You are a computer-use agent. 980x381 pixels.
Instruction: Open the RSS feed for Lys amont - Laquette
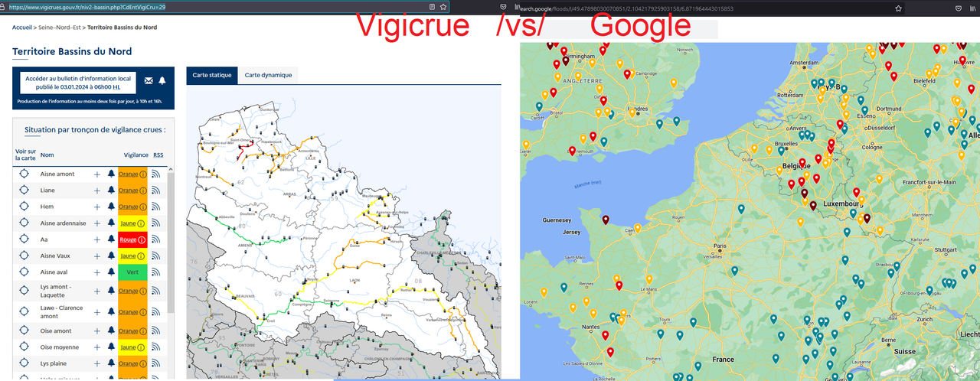click(x=156, y=291)
